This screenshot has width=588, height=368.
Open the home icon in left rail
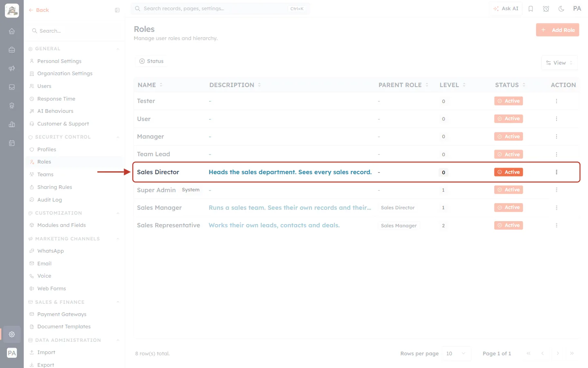12,31
